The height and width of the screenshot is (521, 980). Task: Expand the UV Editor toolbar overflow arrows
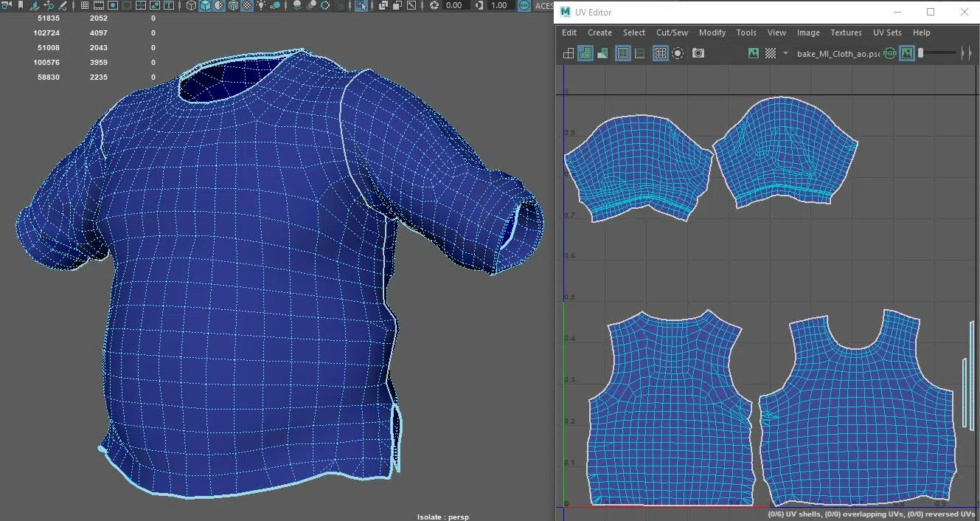click(968, 53)
